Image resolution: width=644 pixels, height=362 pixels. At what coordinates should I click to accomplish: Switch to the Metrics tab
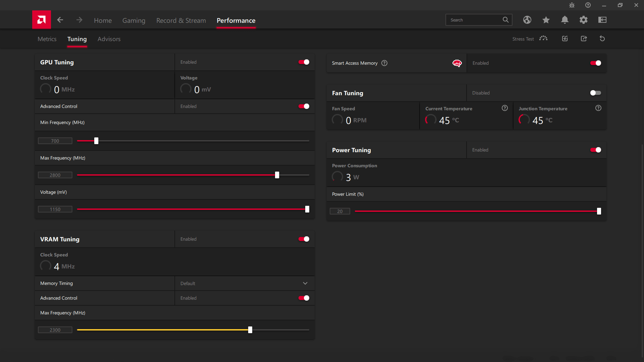click(x=47, y=39)
